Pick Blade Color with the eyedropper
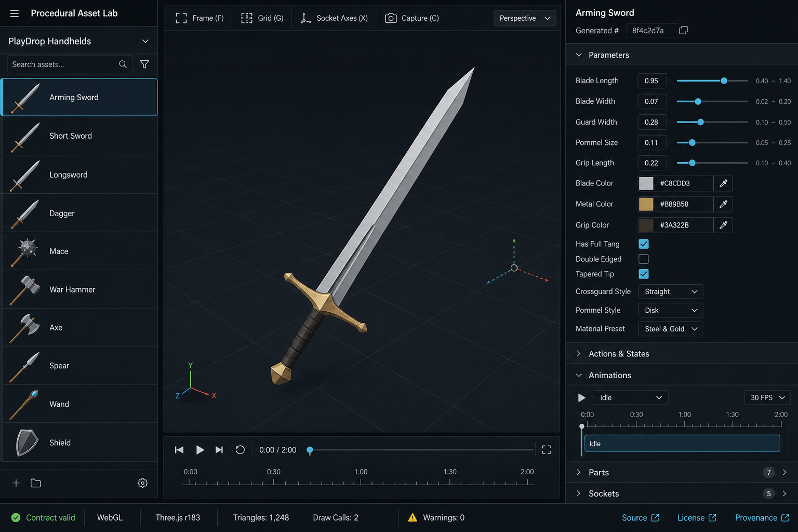The height and width of the screenshot is (532, 798). click(723, 183)
